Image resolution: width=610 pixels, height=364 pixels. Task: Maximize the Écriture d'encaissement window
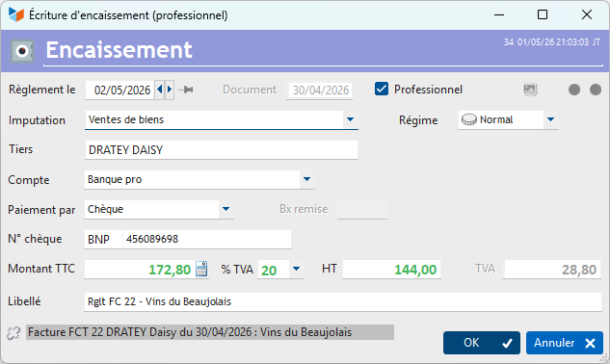[543, 14]
